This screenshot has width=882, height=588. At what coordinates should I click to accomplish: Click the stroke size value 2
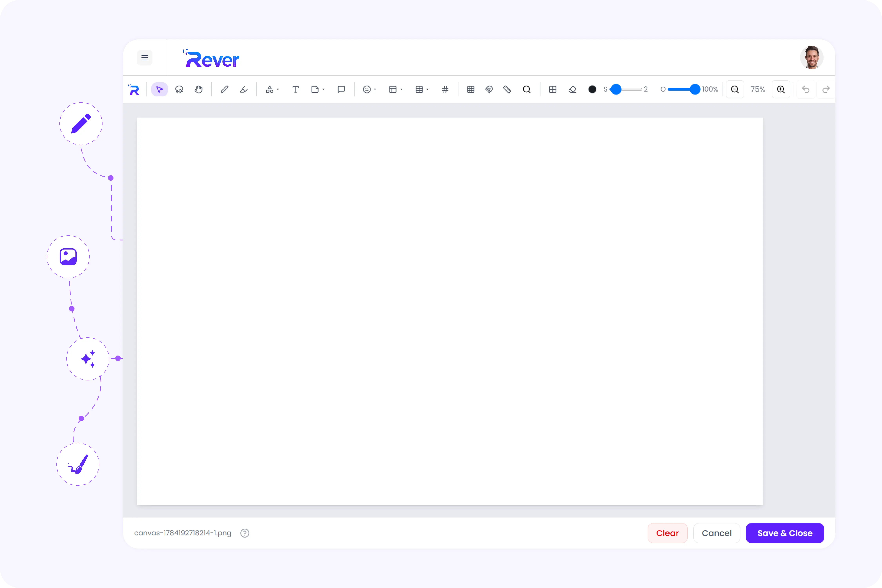pyautogui.click(x=646, y=89)
